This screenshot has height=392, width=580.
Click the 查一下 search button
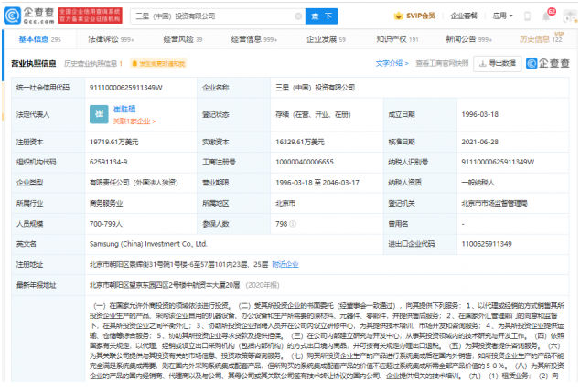coord(321,16)
